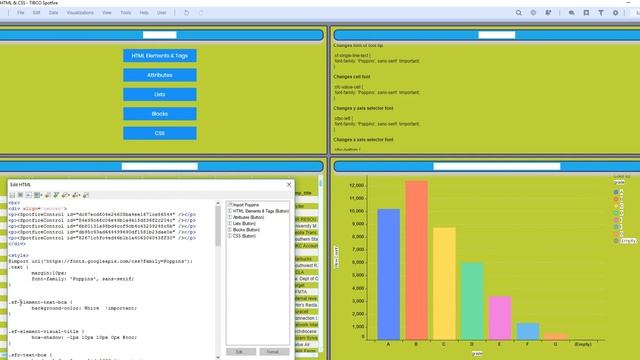Viewport: 640px width, 360px height.
Task: Open the File menu
Action: click(20, 13)
